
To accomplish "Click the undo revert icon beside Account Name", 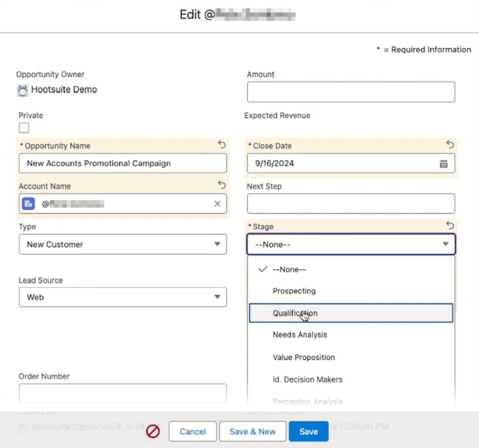I will tap(222, 185).
